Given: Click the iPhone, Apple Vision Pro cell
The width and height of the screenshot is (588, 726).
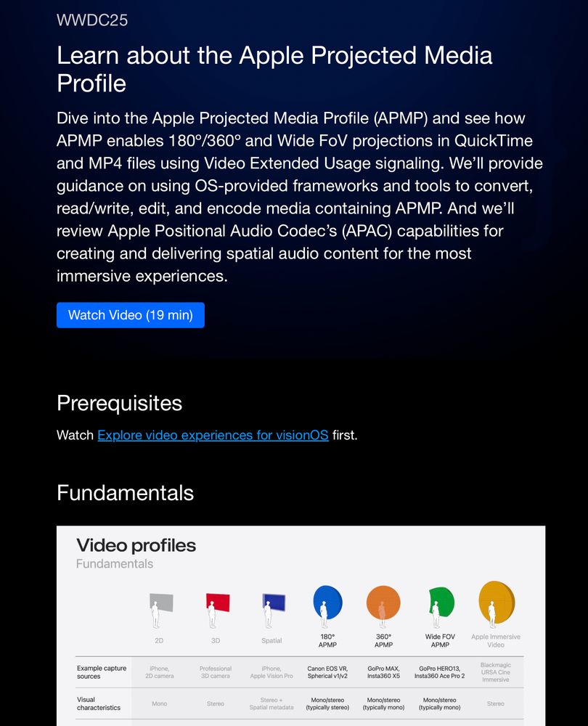Looking at the screenshot, I should tap(271, 672).
